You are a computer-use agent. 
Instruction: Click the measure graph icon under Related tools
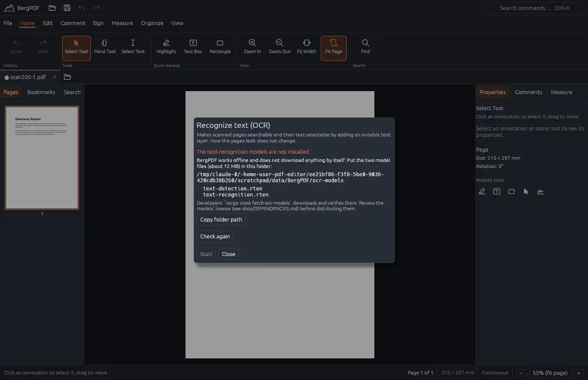coord(541,191)
